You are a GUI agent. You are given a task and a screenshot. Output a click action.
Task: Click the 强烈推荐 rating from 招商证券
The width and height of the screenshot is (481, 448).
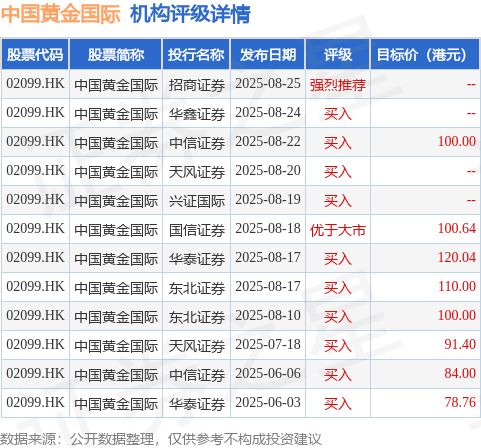tap(338, 85)
